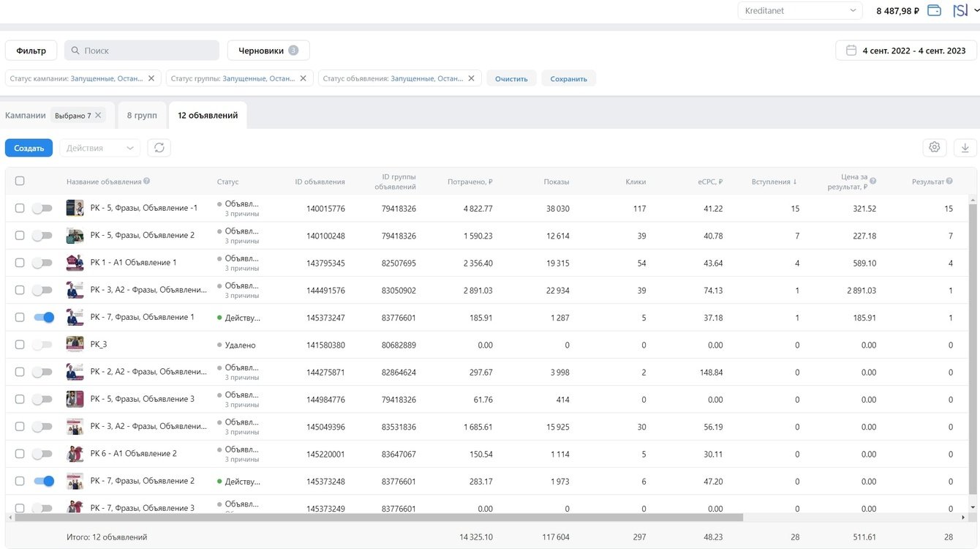Click the download export icon

965,148
